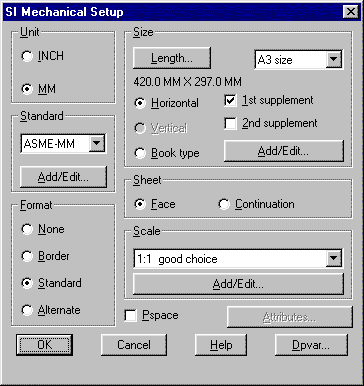Click the 420.0 MM X 297.0 MM text
This screenshot has height=386, width=364.
188,82
